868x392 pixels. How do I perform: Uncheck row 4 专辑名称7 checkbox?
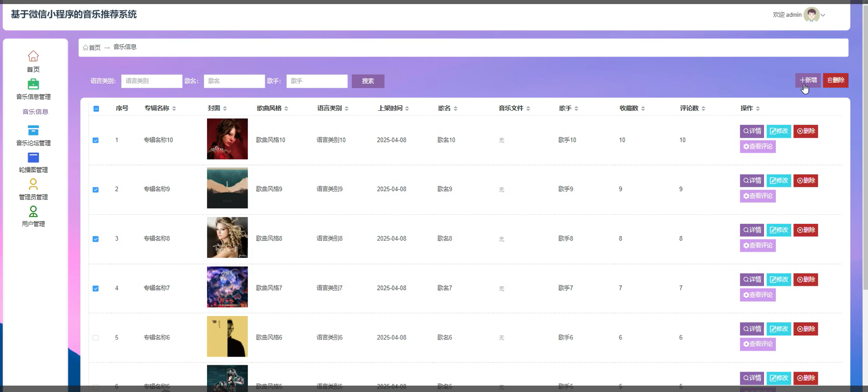[x=95, y=288]
